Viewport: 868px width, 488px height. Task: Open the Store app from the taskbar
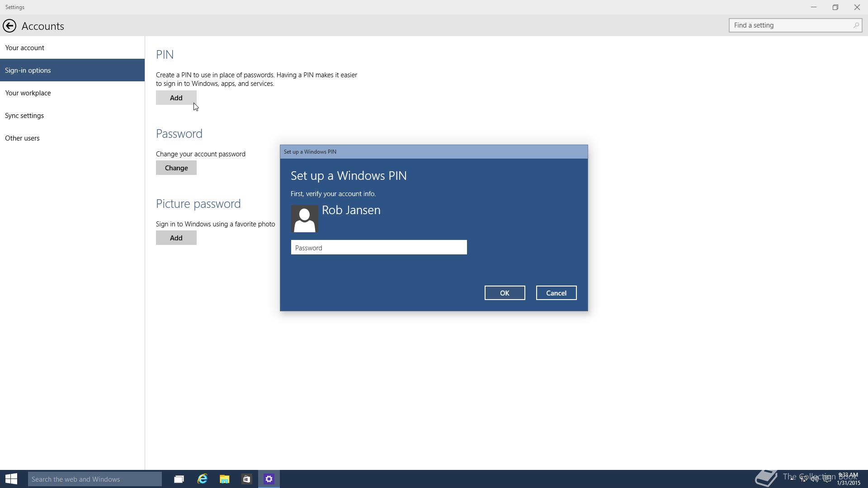pos(246,479)
